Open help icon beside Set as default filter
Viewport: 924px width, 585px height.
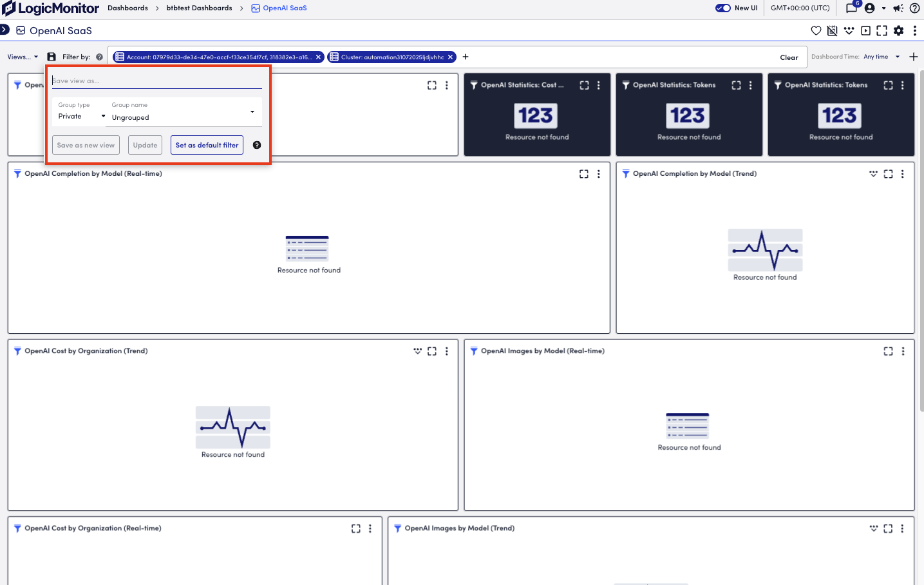point(257,145)
